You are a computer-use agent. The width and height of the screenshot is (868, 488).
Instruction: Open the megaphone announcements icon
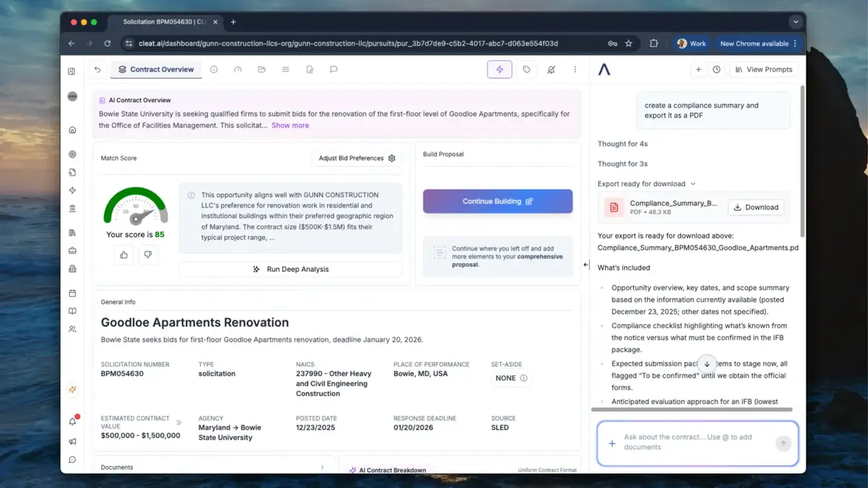point(72,441)
